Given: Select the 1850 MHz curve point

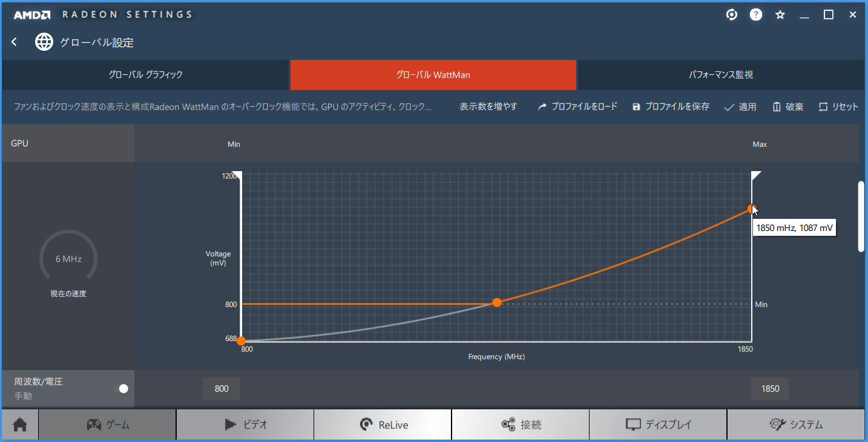Looking at the screenshot, I should tap(751, 209).
